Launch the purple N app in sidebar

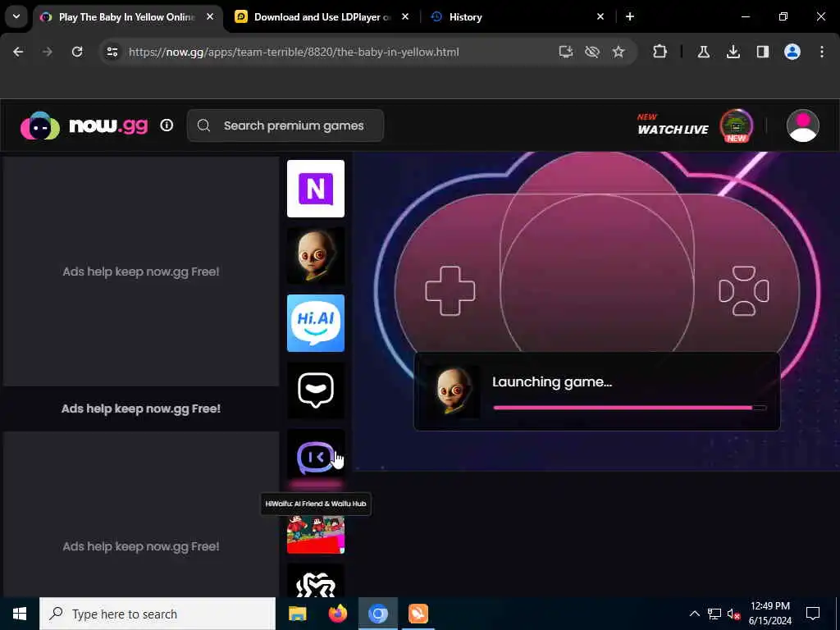(x=316, y=189)
